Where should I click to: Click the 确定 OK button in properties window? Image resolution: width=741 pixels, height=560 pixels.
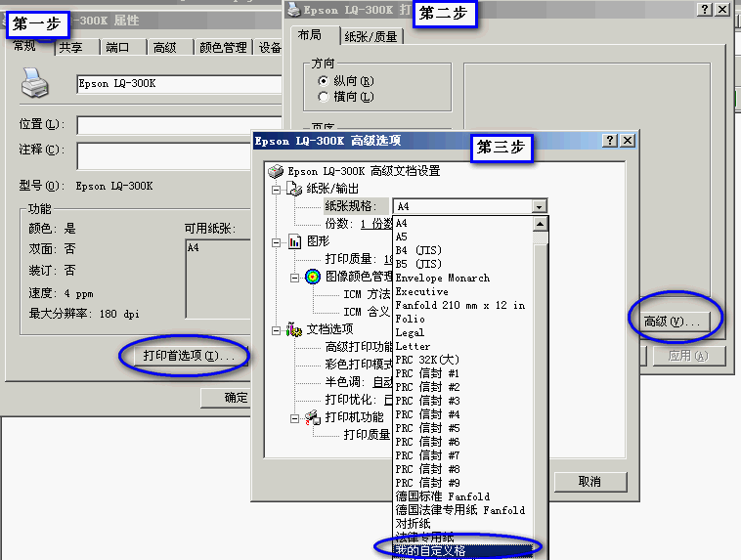[x=227, y=398]
